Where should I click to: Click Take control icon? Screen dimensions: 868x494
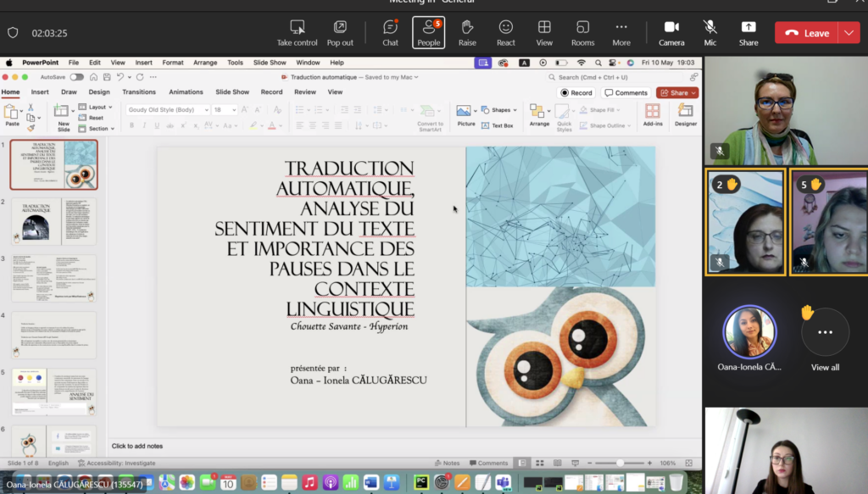(297, 32)
